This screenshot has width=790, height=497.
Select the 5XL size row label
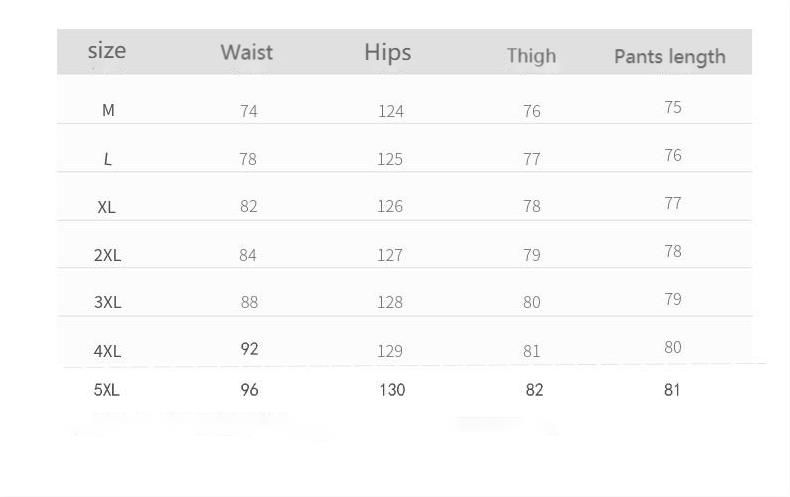107,390
